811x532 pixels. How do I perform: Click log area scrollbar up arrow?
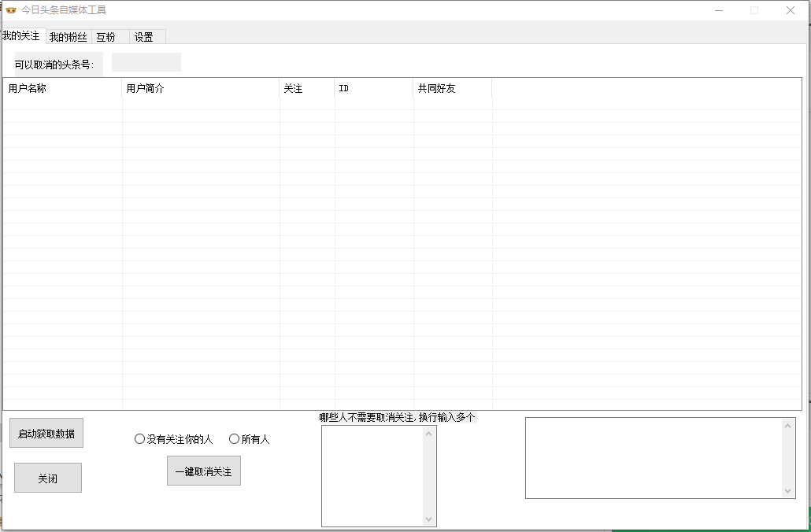click(x=788, y=426)
